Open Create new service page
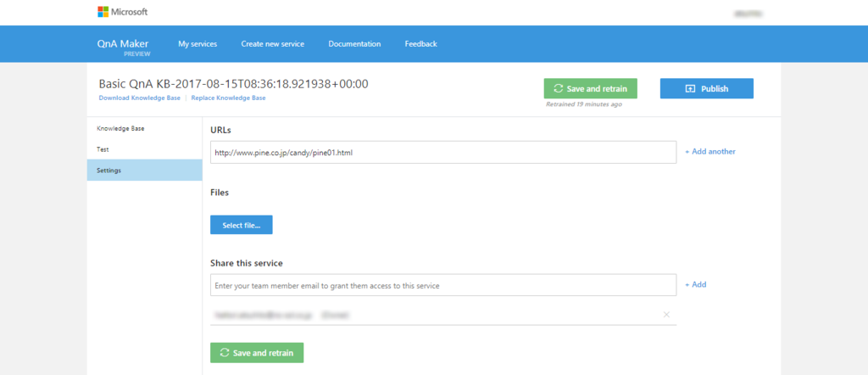 coord(272,44)
